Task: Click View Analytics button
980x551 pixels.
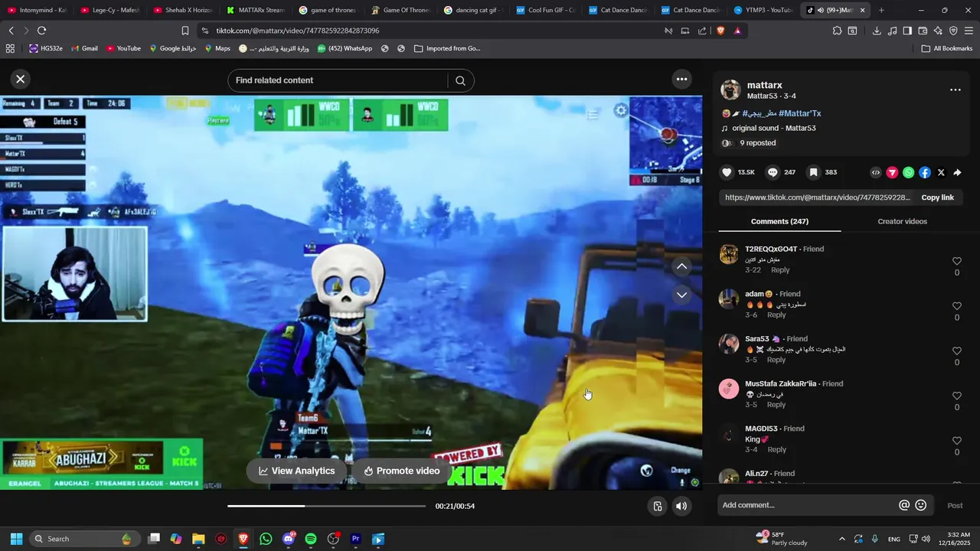Action: click(297, 471)
